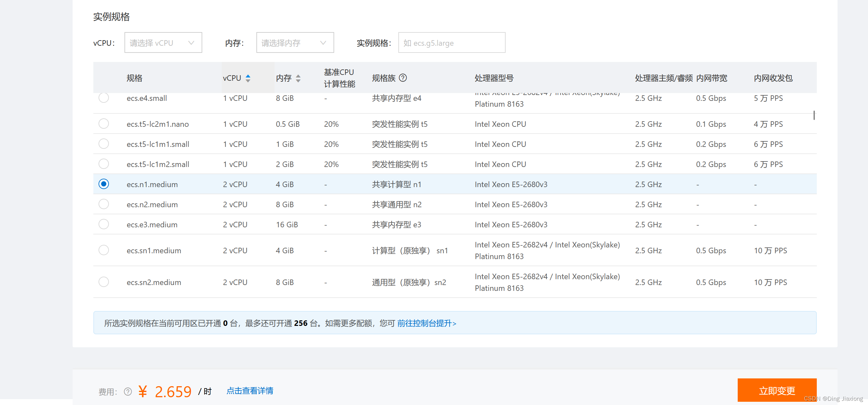Click the ecs.sn2.medium spec name
868x405 pixels.
[x=154, y=282]
